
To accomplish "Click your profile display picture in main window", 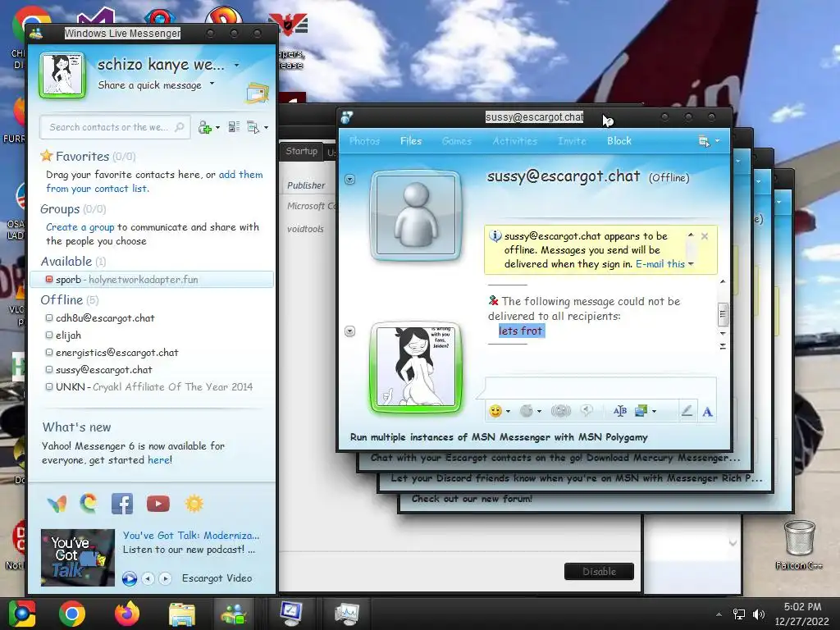I will coord(62,75).
